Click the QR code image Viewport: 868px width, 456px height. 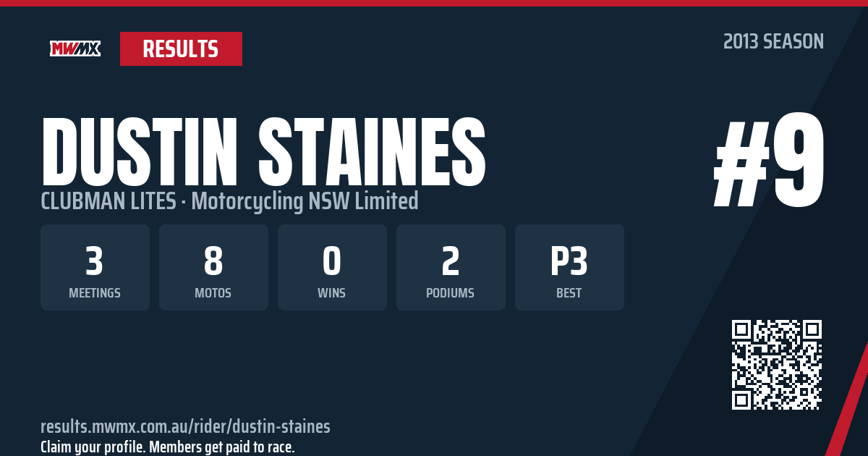point(777,365)
